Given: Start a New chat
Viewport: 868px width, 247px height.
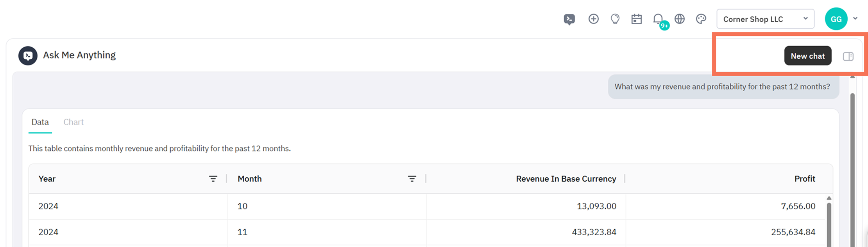Looking at the screenshot, I should 807,56.
